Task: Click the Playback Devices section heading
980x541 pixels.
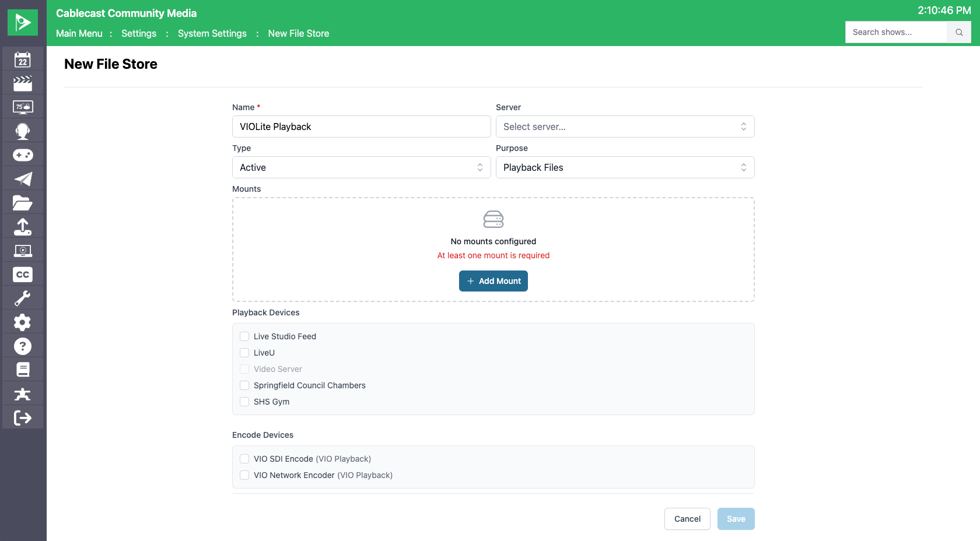Action: [x=266, y=312]
